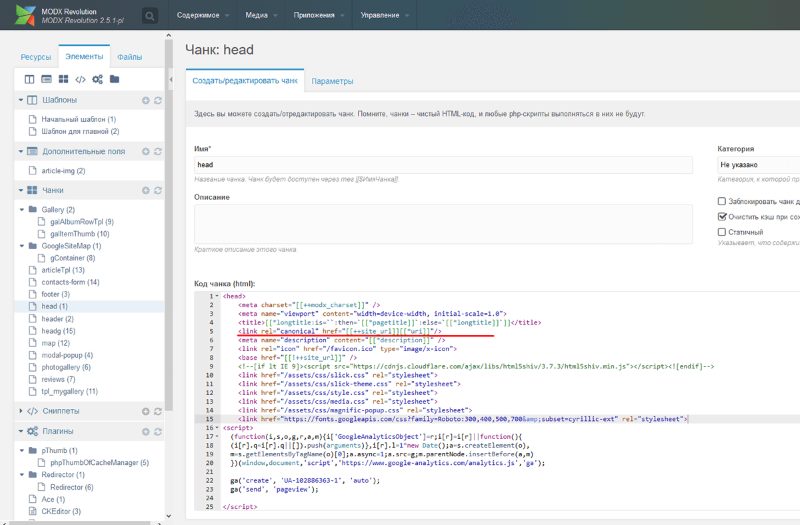The width and height of the screenshot is (800, 525).
Task: Refresh the Сниппеты section
Action: click(x=158, y=411)
